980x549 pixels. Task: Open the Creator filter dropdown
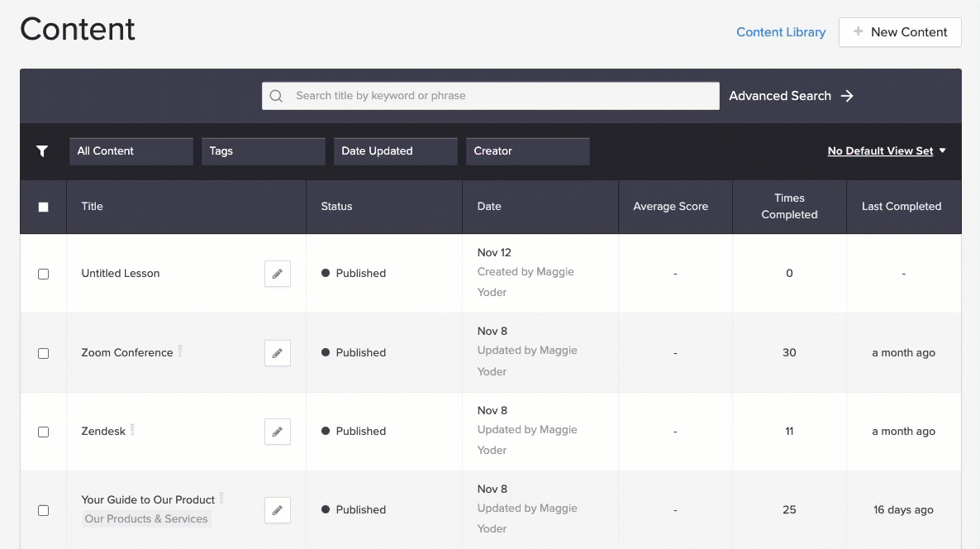click(527, 151)
